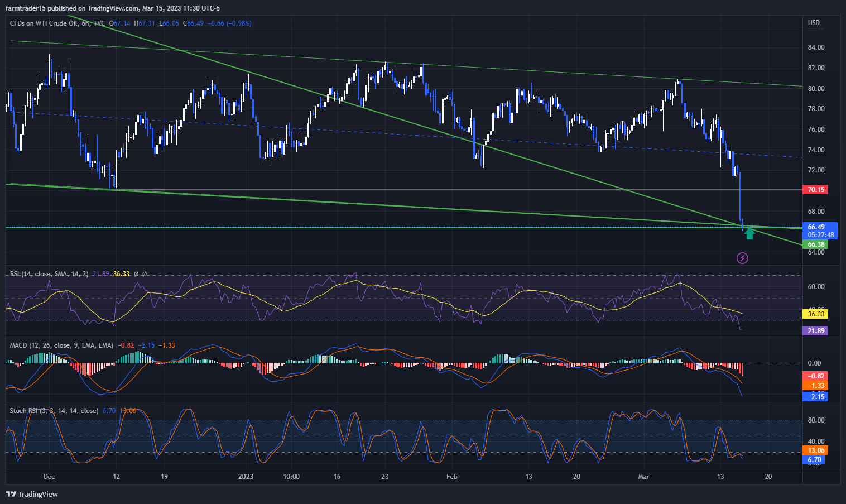Viewport: 846px width, 504px height.
Task: Click the 64.00 price axis level
Action: pos(816,252)
